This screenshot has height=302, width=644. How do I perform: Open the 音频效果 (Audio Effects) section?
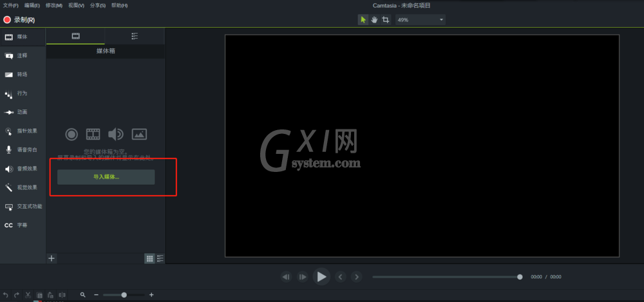pos(23,169)
